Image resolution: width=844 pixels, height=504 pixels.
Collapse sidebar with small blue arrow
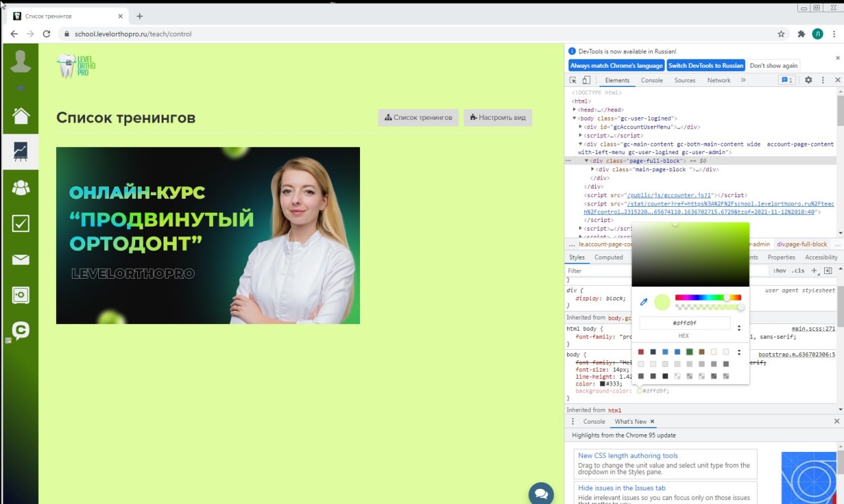(x=20, y=88)
